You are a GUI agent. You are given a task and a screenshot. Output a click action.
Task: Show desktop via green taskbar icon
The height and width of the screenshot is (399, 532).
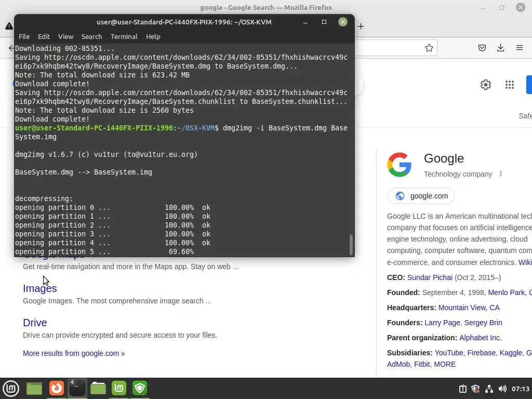pyautogui.click(x=34, y=388)
